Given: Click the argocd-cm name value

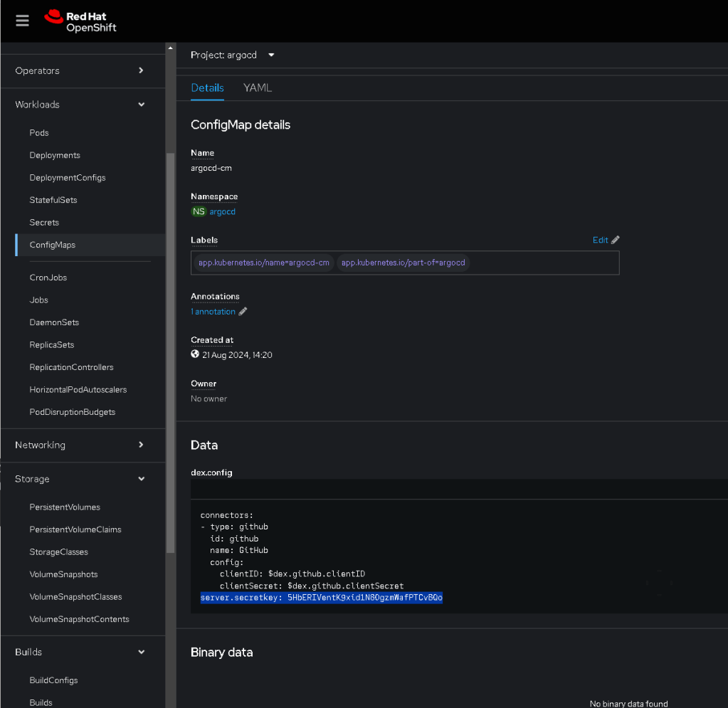Looking at the screenshot, I should click(211, 168).
